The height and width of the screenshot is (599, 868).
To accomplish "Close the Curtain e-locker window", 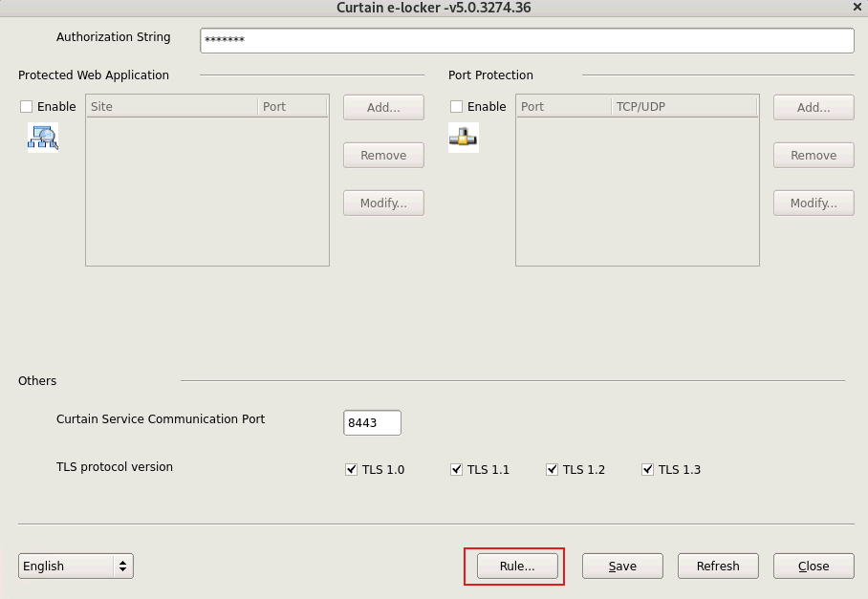I will pos(857,8).
